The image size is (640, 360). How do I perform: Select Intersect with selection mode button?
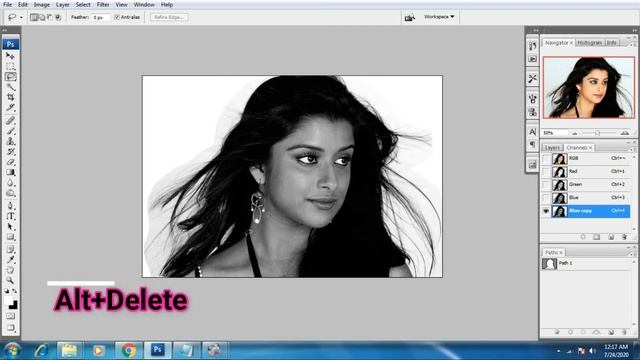[58, 17]
